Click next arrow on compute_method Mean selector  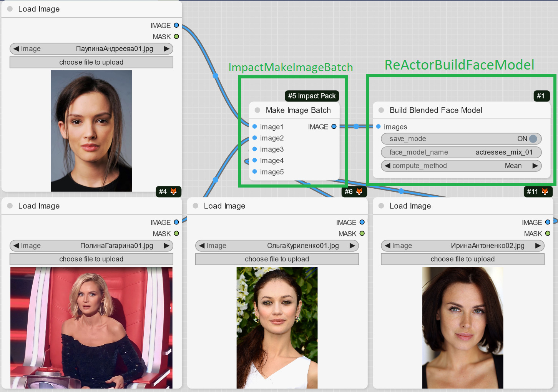point(535,166)
